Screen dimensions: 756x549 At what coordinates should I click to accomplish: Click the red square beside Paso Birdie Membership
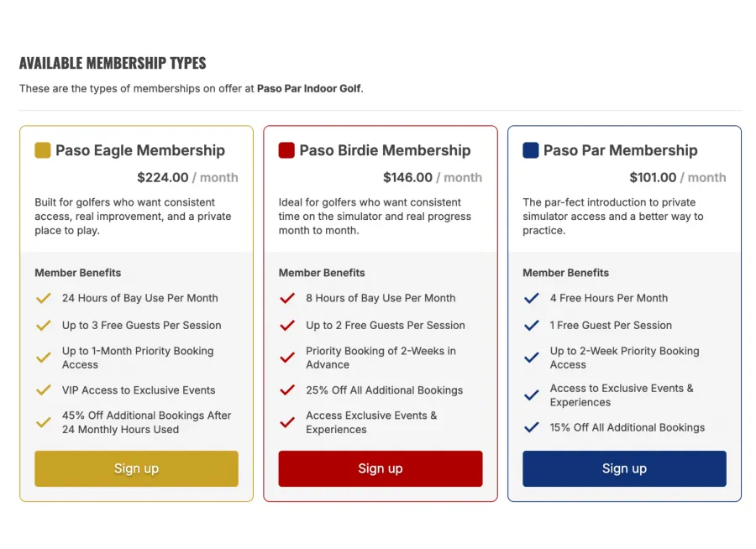tap(287, 150)
